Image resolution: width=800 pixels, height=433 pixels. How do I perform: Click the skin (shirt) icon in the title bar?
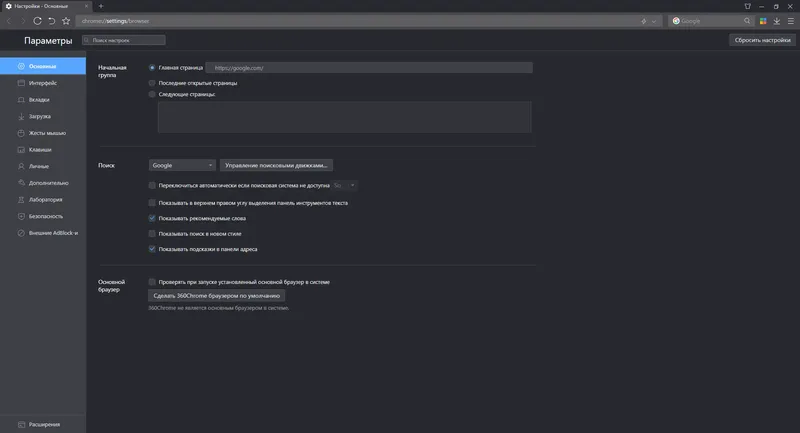(x=746, y=6)
